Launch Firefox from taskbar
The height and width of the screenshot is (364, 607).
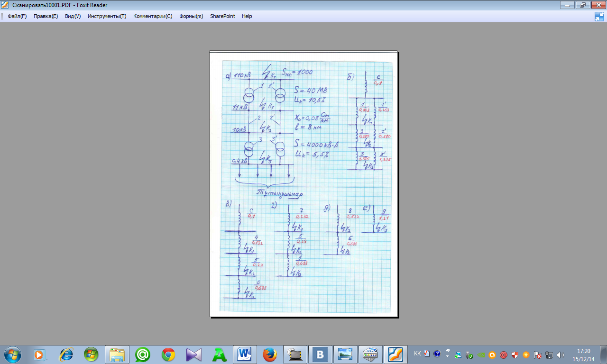[x=270, y=354]
